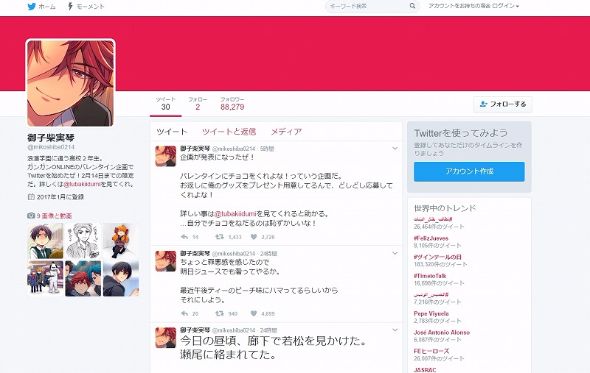Open the large profile avatar picture
The image size is (590, 373).
[70, 83]
